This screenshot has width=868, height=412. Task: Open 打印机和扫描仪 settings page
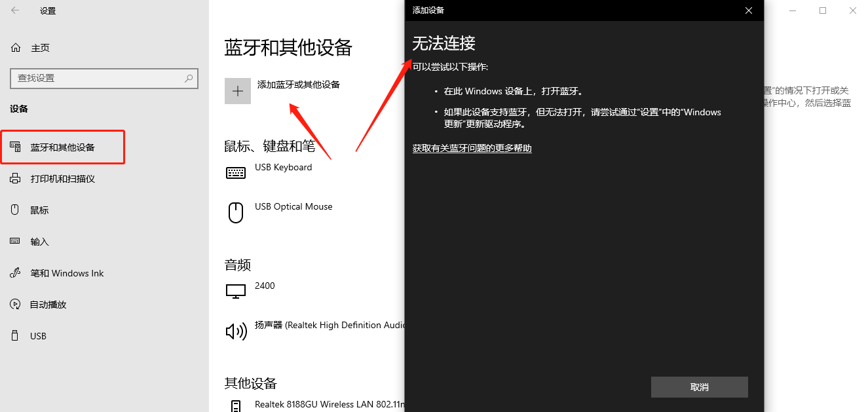(x=63, y=179)
